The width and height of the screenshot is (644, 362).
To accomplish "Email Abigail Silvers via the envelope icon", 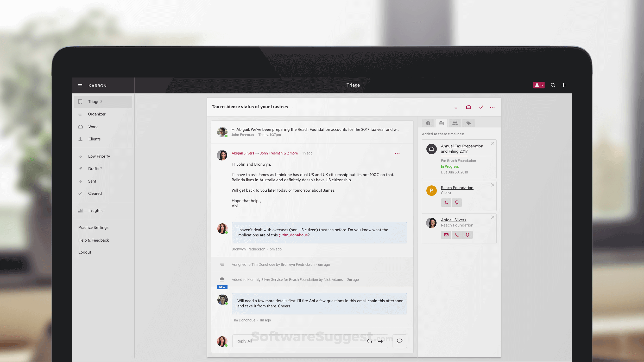I will click(446, 235).
